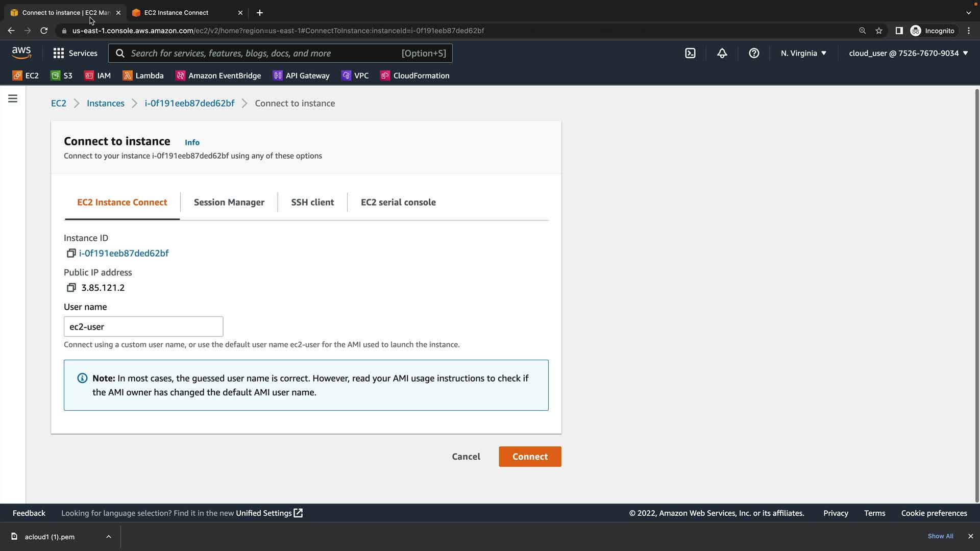Copy the Instance ID with copy icon
The image size is (980, 551).
pos(71,253)
